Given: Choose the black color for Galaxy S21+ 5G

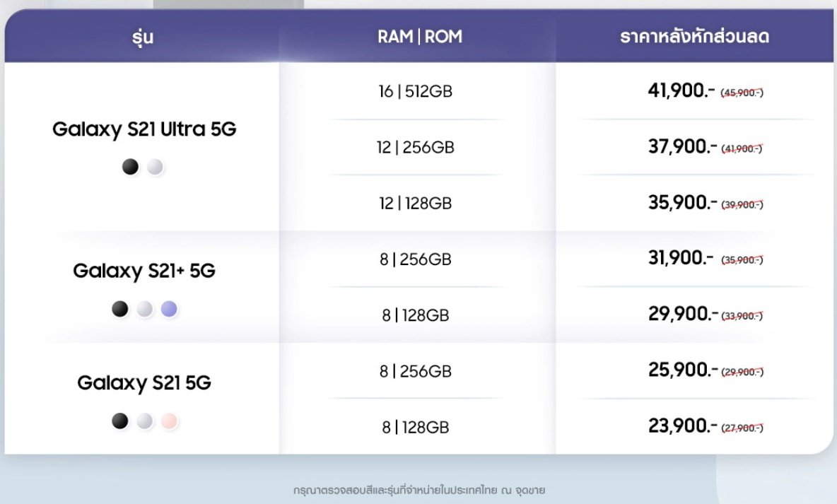Looking at the screenshot, I should click(120, 309).
